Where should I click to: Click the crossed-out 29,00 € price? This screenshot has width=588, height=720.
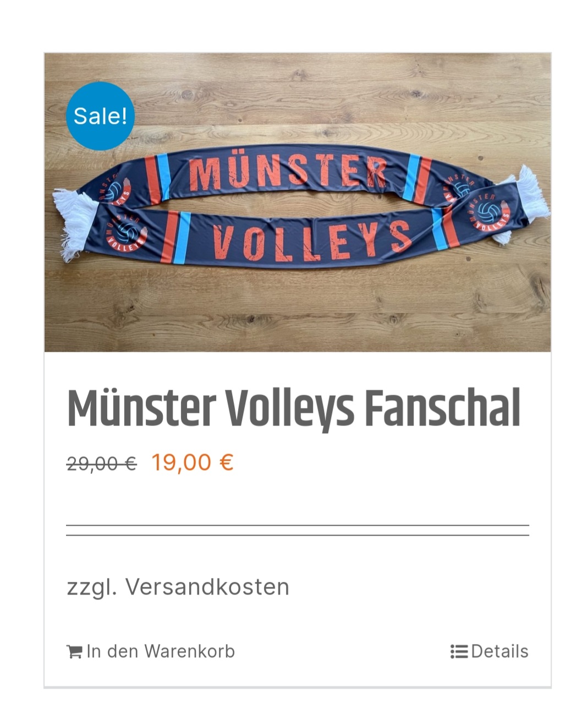(x=101, y=462)
